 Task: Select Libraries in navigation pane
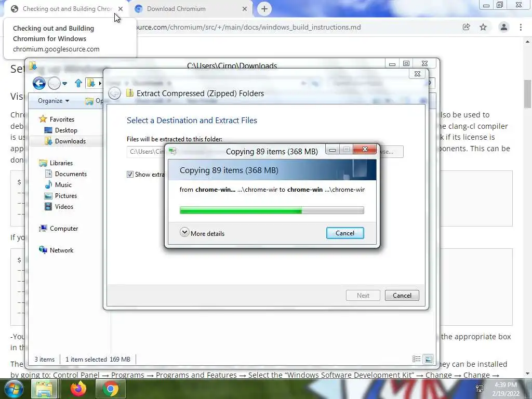[56, 163]
